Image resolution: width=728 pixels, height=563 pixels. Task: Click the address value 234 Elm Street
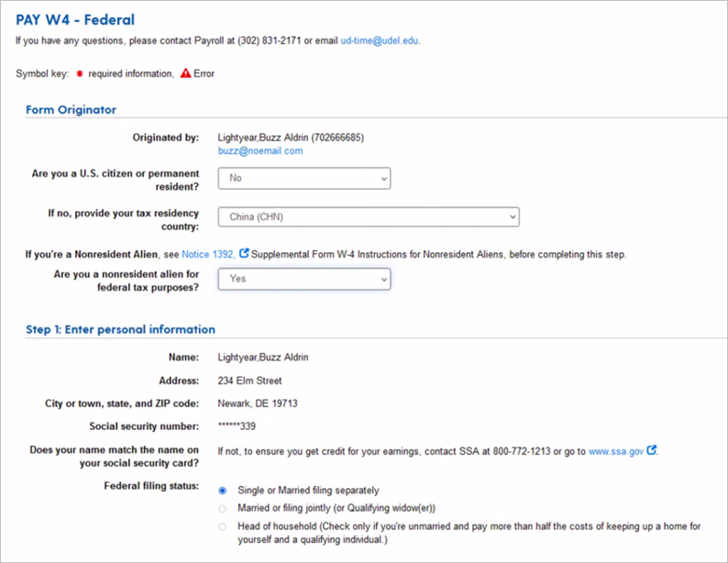[249, 381]
